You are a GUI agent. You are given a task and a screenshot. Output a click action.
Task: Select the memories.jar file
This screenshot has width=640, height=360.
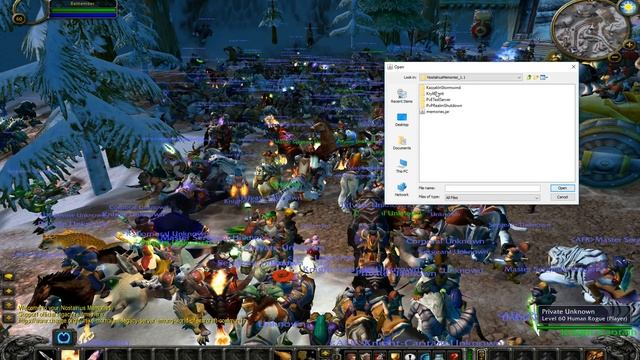(435, 111)
